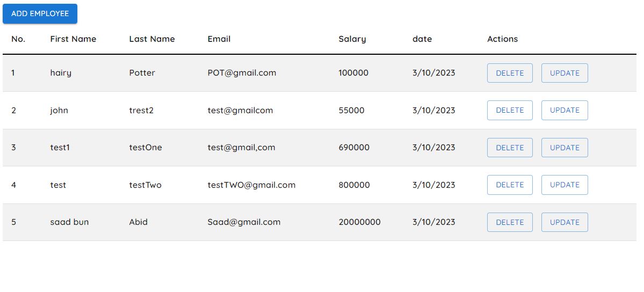Click the 20000000 salary cell
Screen dimensions: 644x292
point(359,222)
